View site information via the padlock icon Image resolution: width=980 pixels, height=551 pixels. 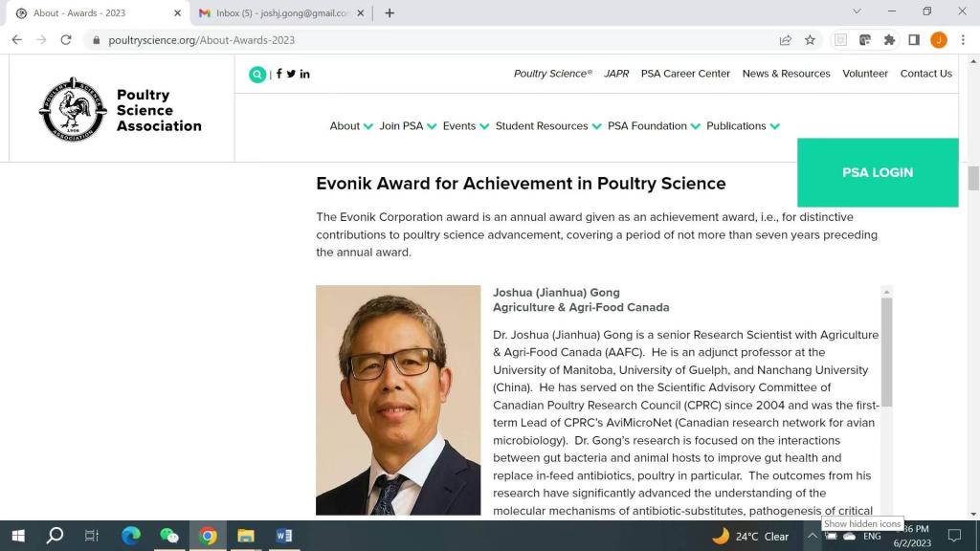click(96, 40)
